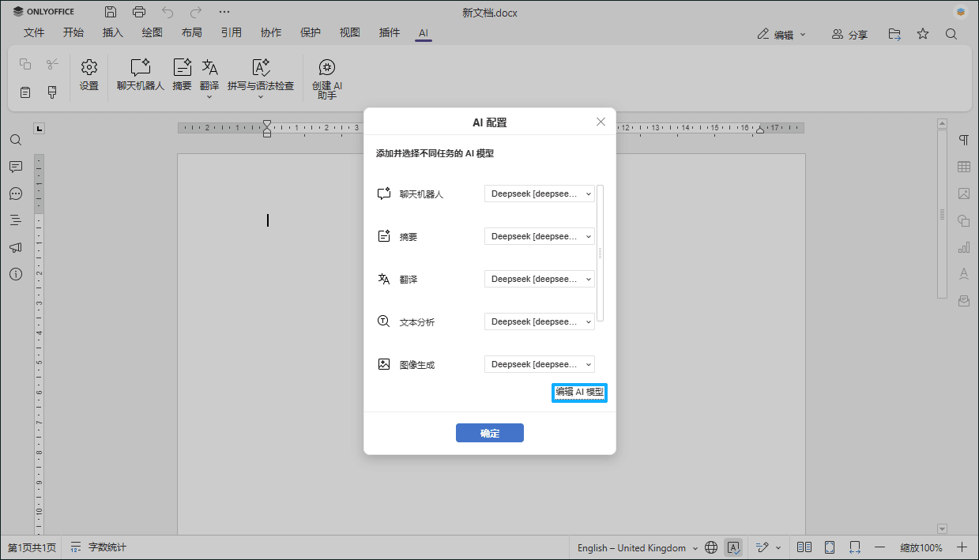Open the search panel in the left sidebar

[x=16, y=140]
